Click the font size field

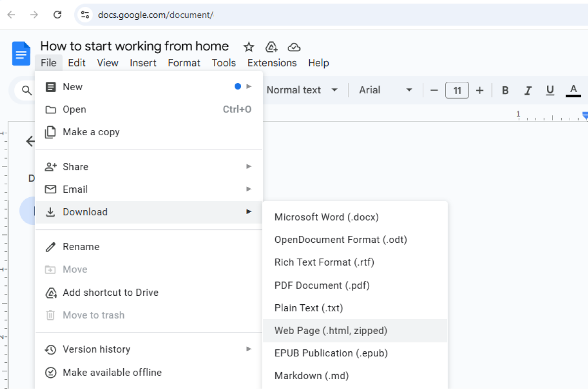(456, 90)
